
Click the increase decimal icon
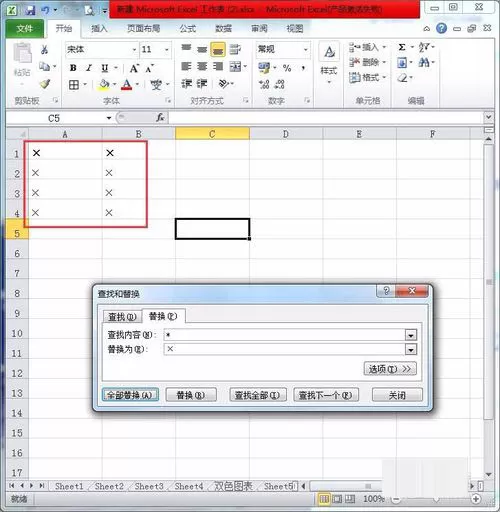[264, 84]
